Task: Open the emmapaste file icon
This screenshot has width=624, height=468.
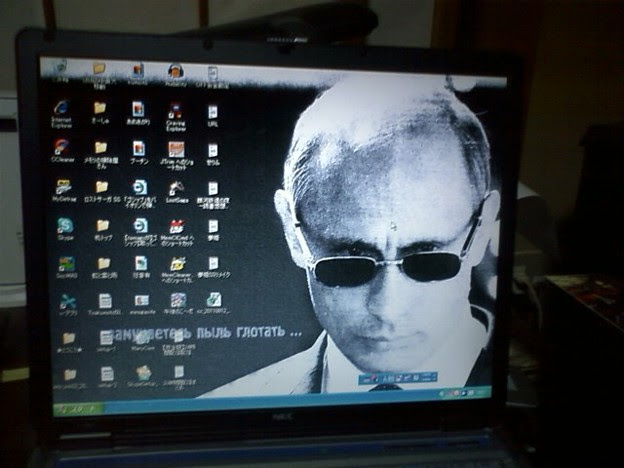Action: [x=142, y=305]
